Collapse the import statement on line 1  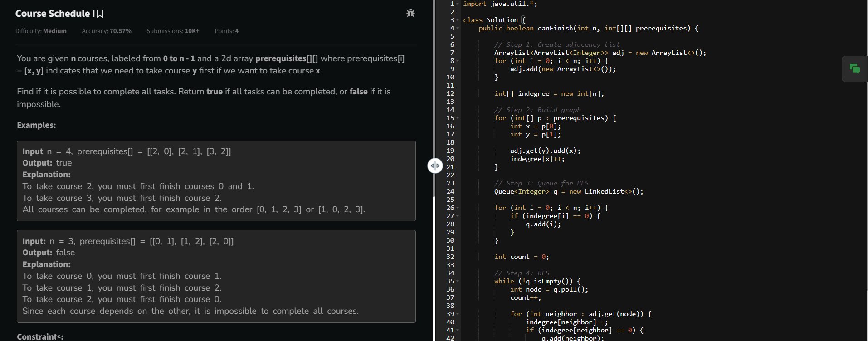[458, 4]
